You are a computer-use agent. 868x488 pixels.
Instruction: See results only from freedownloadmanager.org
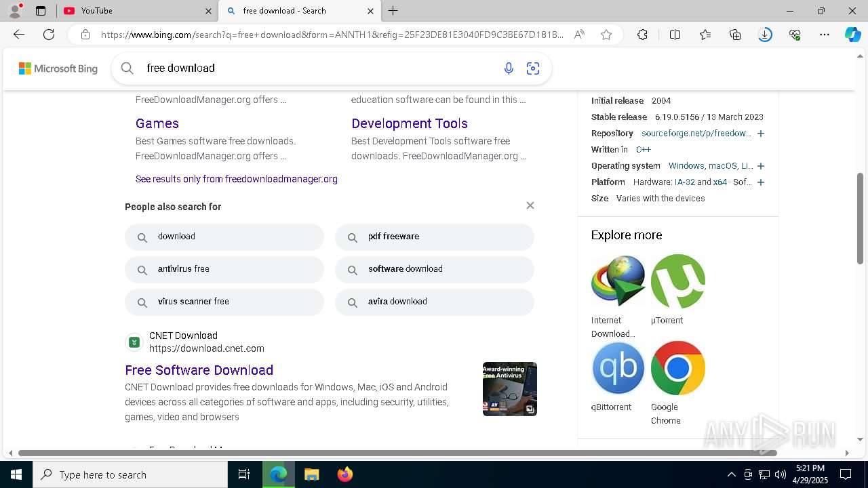pos(237,179)
